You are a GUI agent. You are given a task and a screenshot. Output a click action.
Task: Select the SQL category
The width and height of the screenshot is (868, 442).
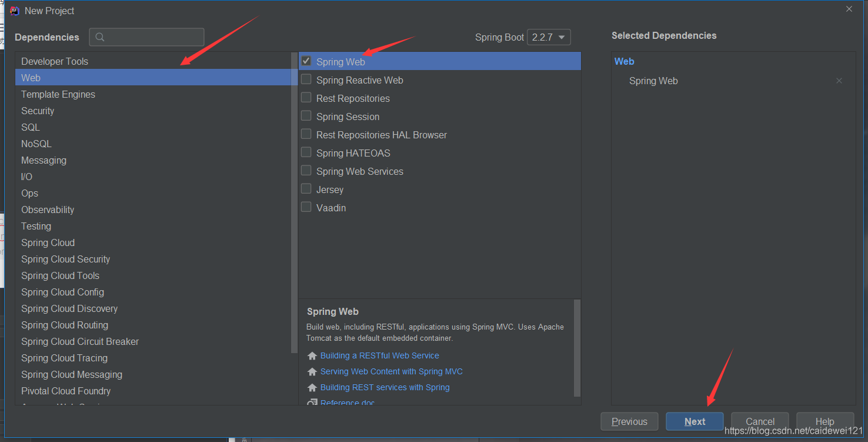click(153, 127)
